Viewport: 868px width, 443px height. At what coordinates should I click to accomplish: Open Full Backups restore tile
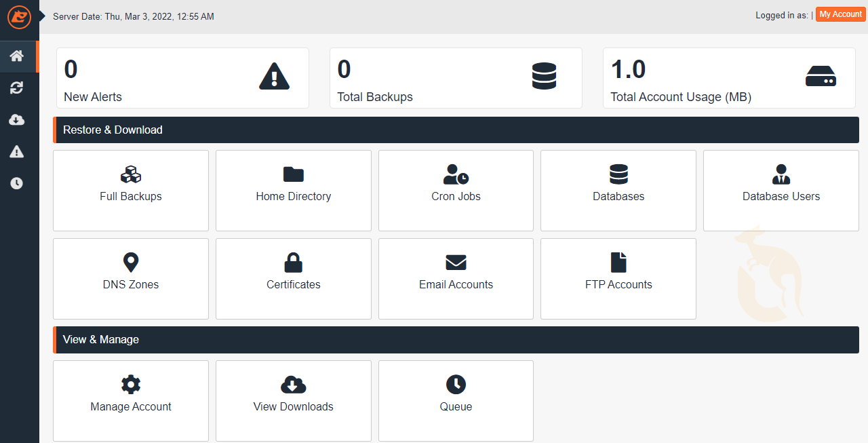pyautogui.click(x=130, y=191)
